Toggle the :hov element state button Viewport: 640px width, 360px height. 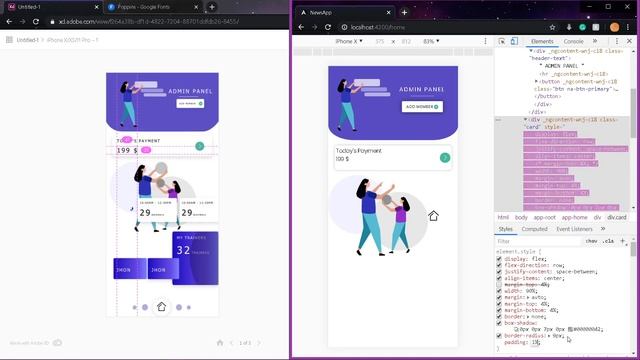(x=591, y=241)
